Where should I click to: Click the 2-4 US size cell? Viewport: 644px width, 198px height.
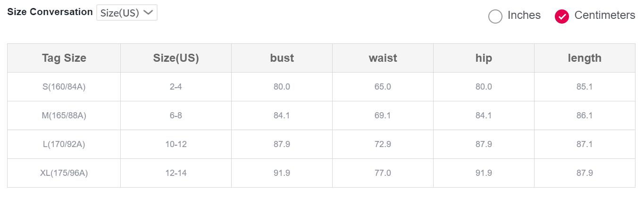tap(176, 87)
